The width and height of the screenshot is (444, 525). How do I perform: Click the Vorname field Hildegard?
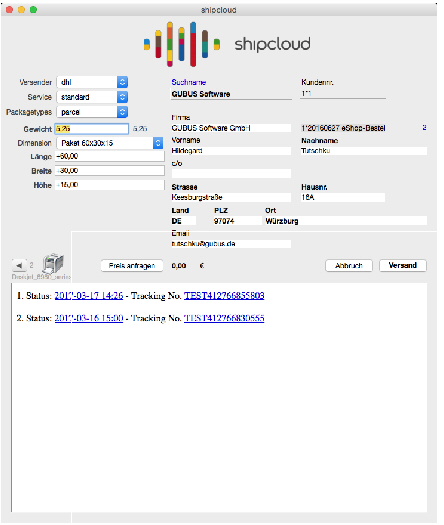point(231,151)
